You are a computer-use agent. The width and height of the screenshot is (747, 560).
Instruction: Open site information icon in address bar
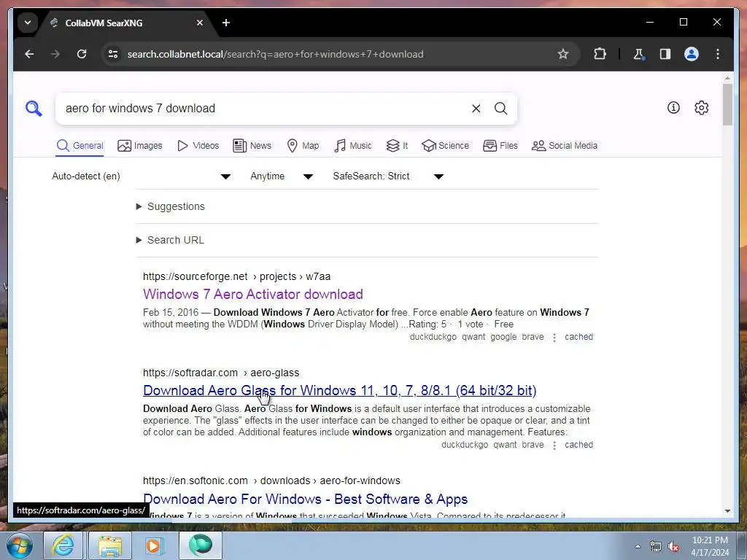(113, 54)
